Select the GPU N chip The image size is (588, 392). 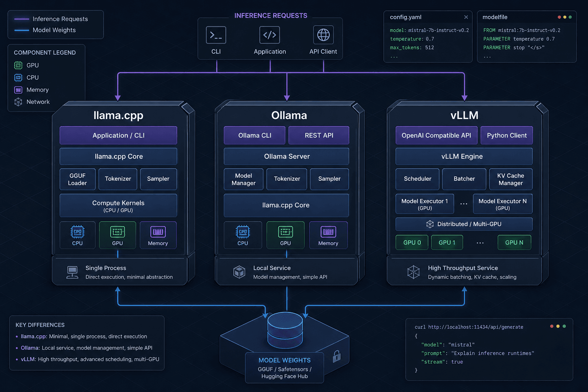tap(514, 242)
